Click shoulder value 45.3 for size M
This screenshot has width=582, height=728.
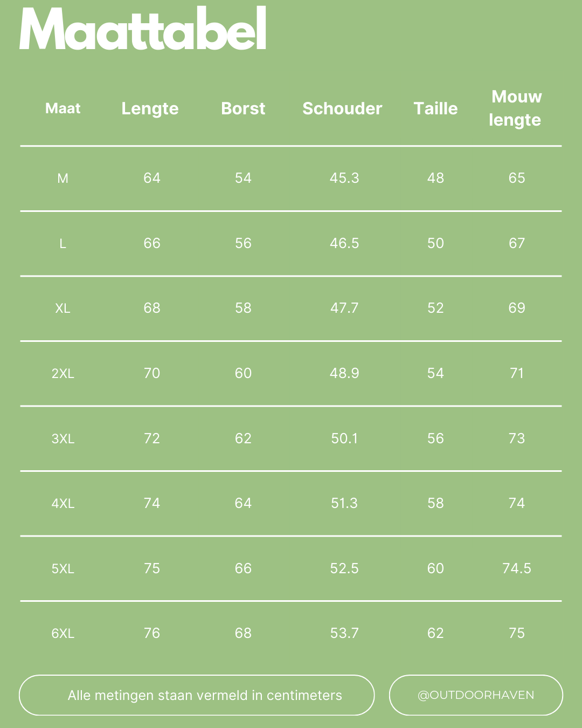[344, 178]
